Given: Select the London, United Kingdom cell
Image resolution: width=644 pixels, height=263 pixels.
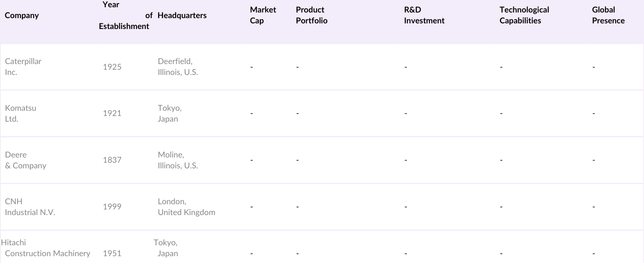Looking at the screenshot, I should click(186, 207).
